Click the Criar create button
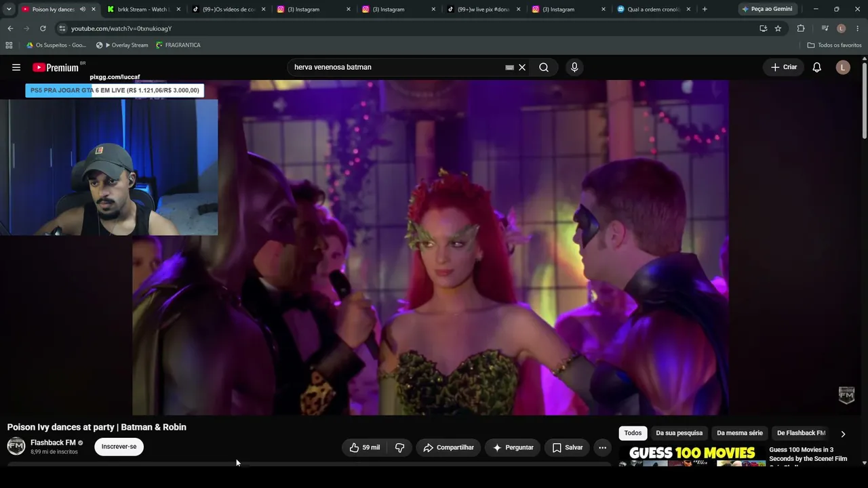Screen dimensions: 868x488 [784, 67]
